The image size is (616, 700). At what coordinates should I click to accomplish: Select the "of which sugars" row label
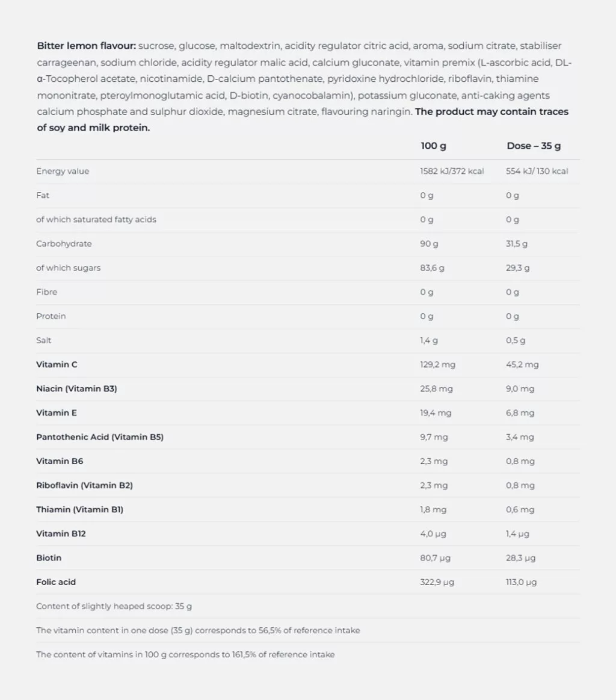click(x=68, y=268)
